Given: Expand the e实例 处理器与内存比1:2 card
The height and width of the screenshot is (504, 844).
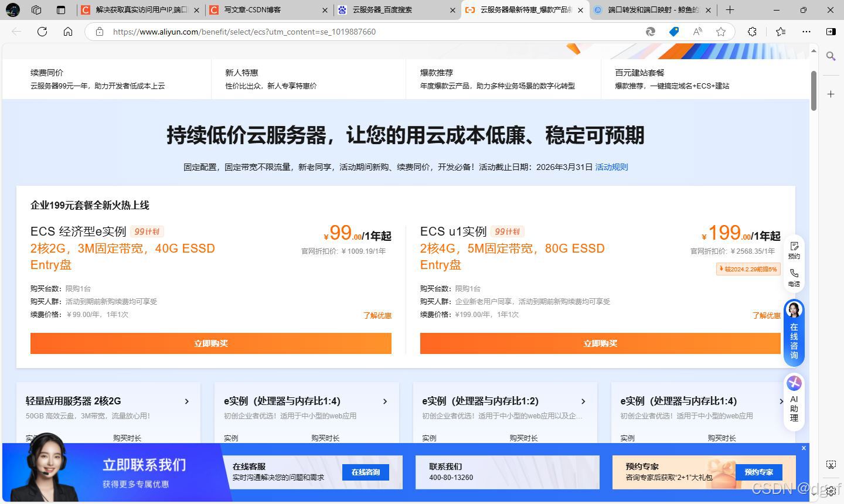Looking at the screenshot, I should [583, 401].
